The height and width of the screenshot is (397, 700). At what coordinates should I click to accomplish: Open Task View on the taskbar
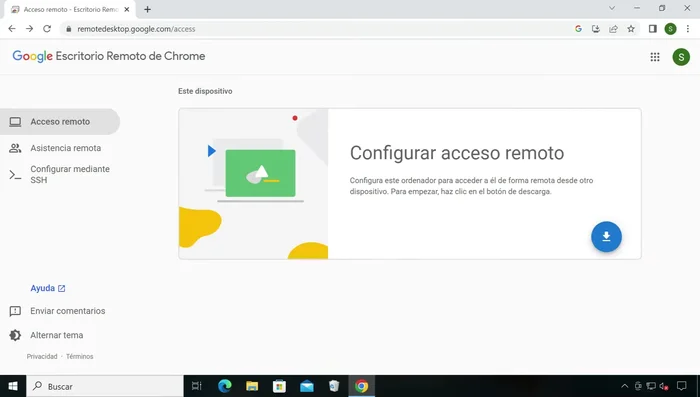point(196,386)
